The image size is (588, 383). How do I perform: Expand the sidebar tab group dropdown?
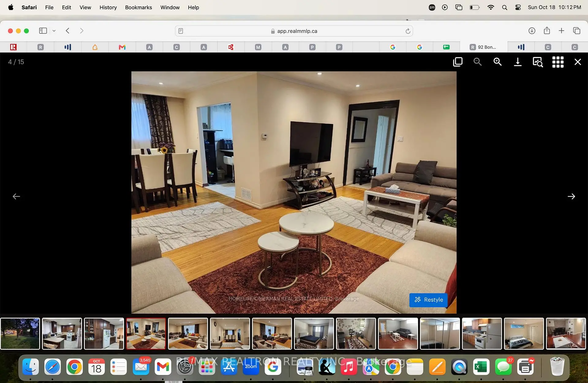pos(54,31)
